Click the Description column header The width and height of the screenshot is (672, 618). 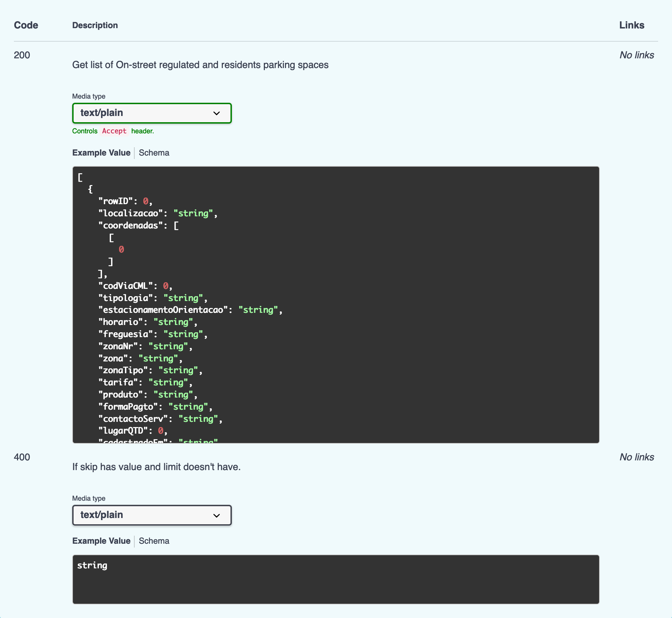coord(95,25)
